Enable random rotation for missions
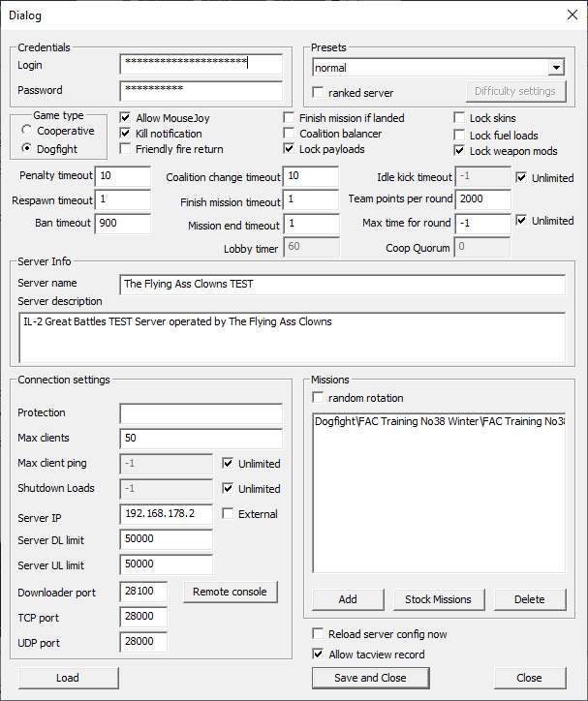Viewport: 588px width, 701px height. (319, 398)
